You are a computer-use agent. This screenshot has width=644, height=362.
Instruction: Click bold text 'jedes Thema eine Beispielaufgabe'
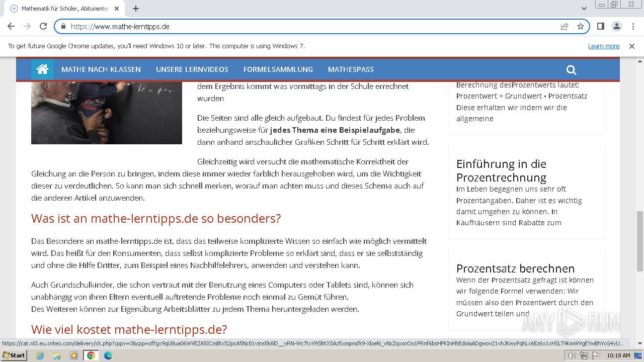(x=335, y=130)
